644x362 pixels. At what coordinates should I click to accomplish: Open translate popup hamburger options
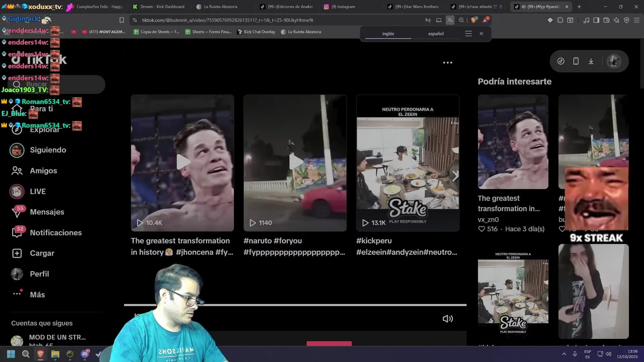tap(468, 34)
